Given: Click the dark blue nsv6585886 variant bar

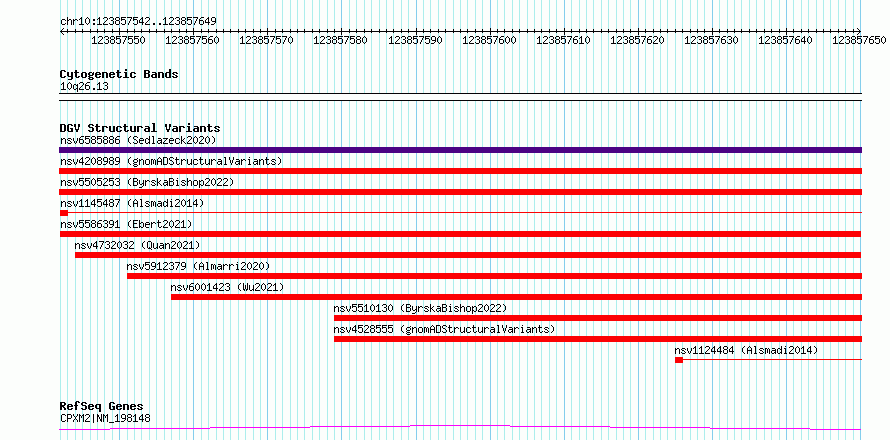Looking at the screenshot, I should click(461, 150).
